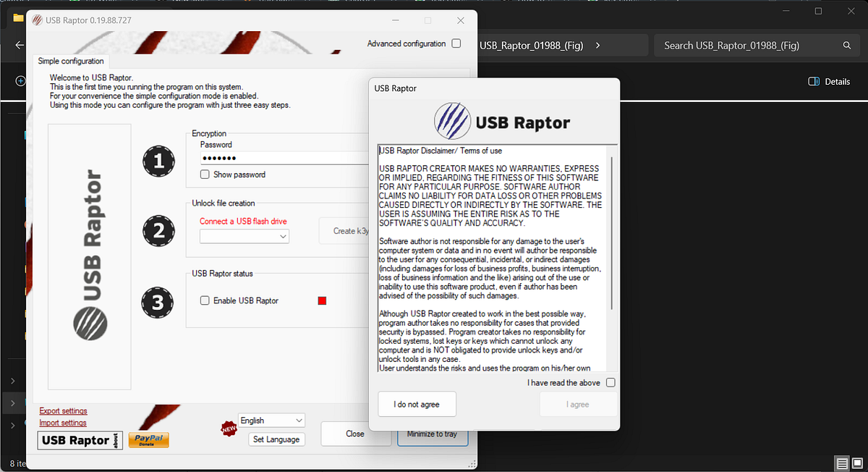Screen dimensions: 868x472
Task: Switch Explorer to details list view
Action: click(842, 463)
